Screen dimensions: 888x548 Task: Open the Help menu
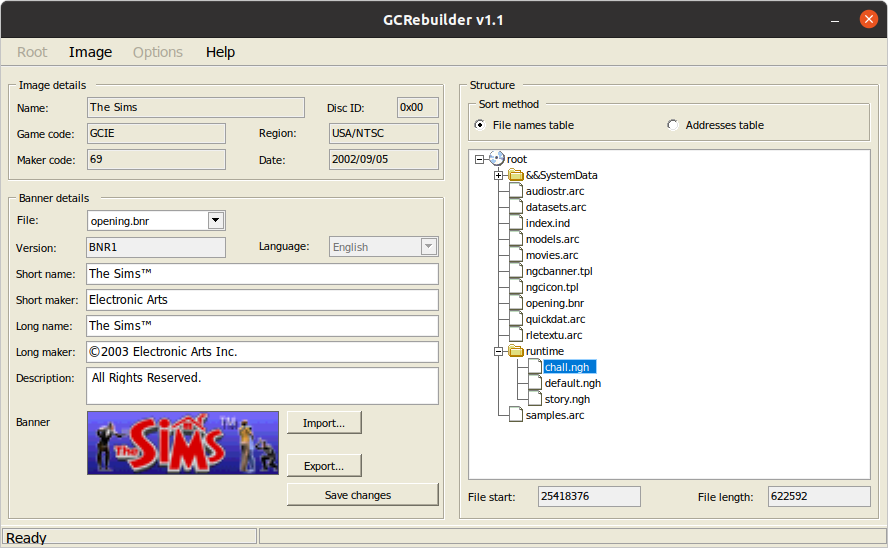pyautogui.click(x=220, y=52)
